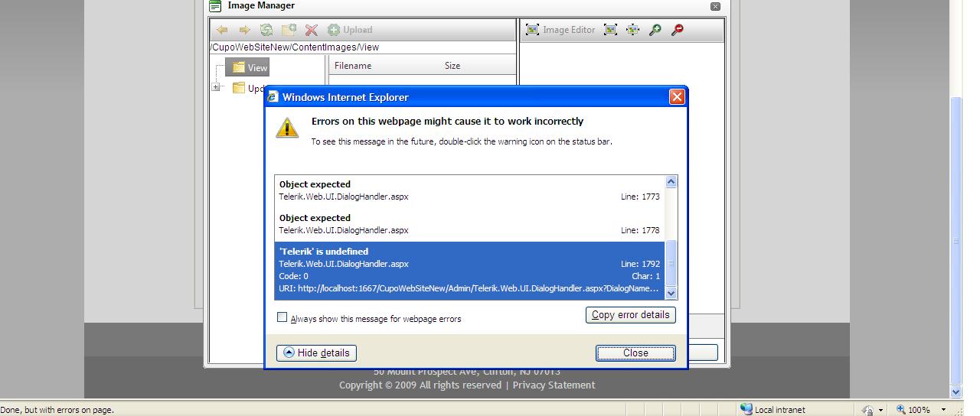Open the Image Editor tool
The width and height of the screenshot is (980, 416).
point(560,30)
